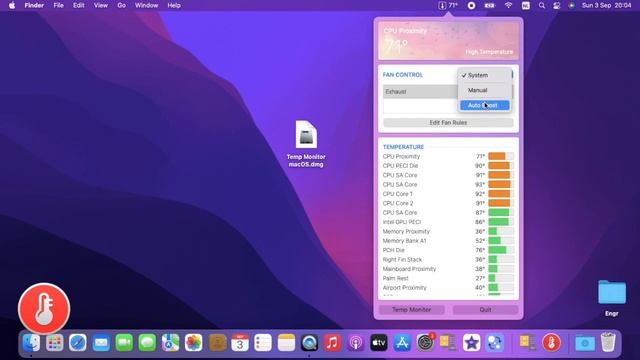Click the Mainboard Proximity row
The width and height of the screenshot is (640, 360).
[448, 269]
